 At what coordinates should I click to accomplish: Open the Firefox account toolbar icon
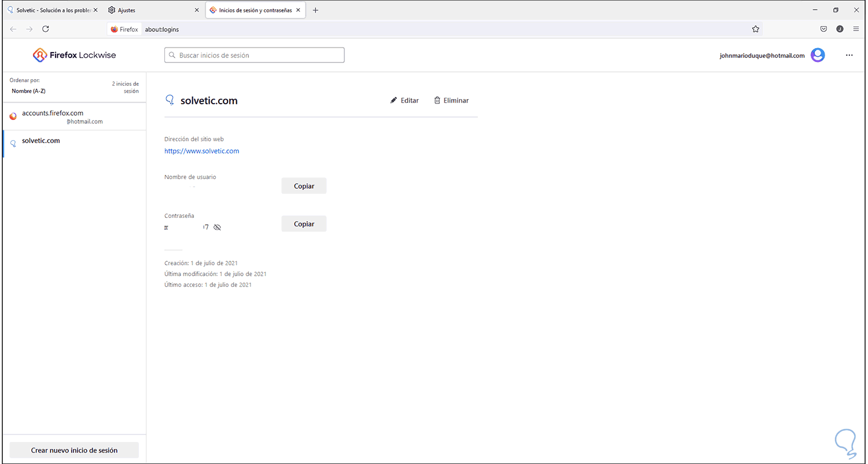point(840,29)
